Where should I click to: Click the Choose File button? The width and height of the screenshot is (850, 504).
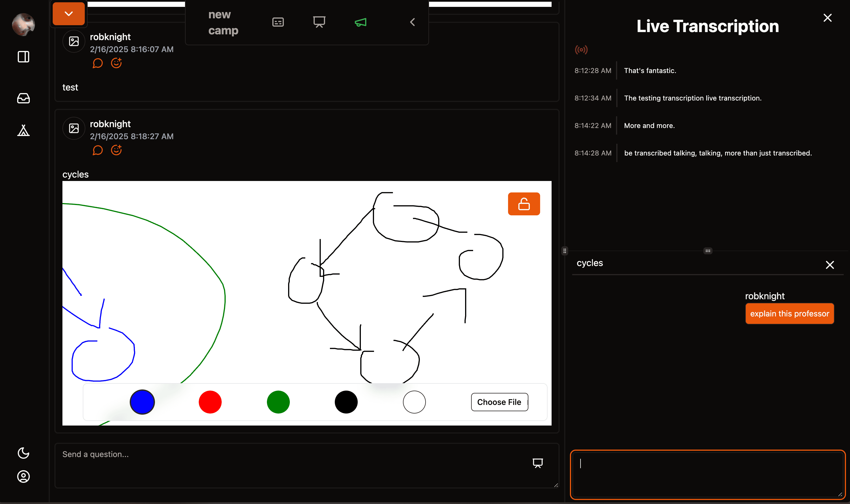[x=499, y=402]
